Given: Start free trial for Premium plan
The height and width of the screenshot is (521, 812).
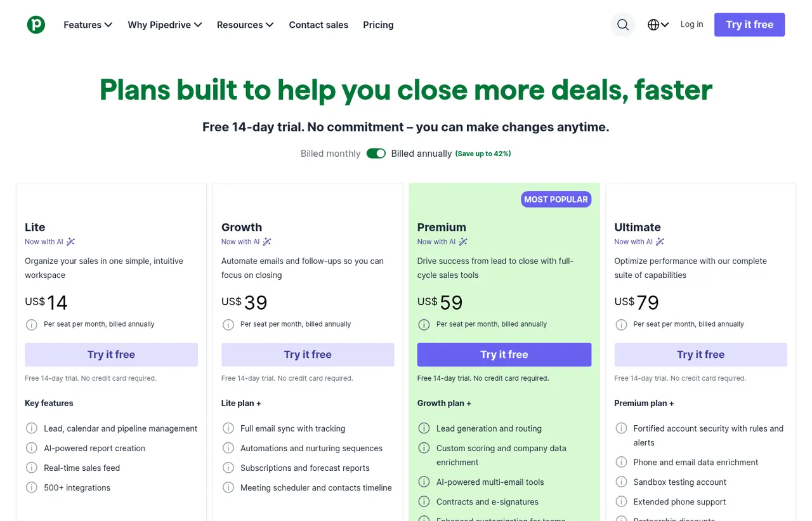Looking at the screenshot, I should pyautogui.click(x=504, y=355).
